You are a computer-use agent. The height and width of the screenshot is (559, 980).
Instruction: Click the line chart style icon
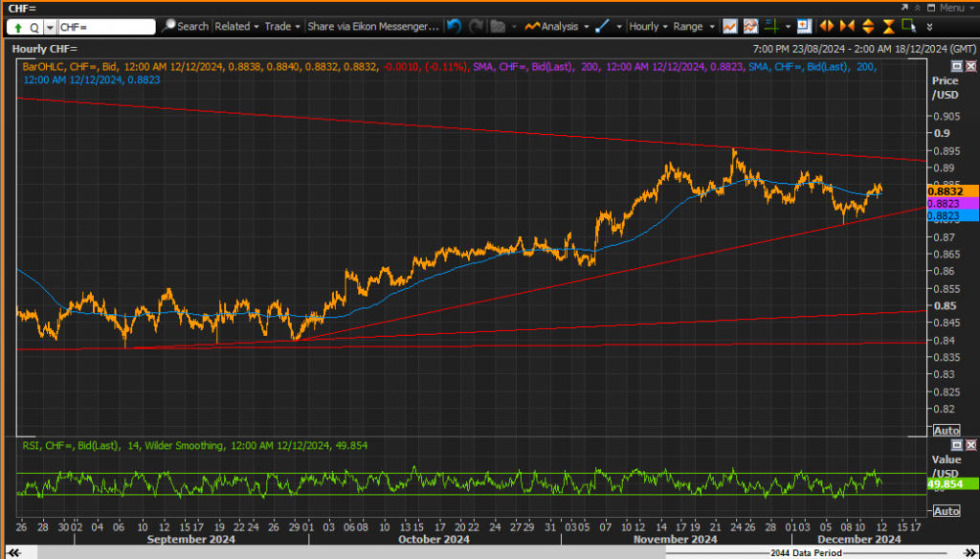[729, 26]
